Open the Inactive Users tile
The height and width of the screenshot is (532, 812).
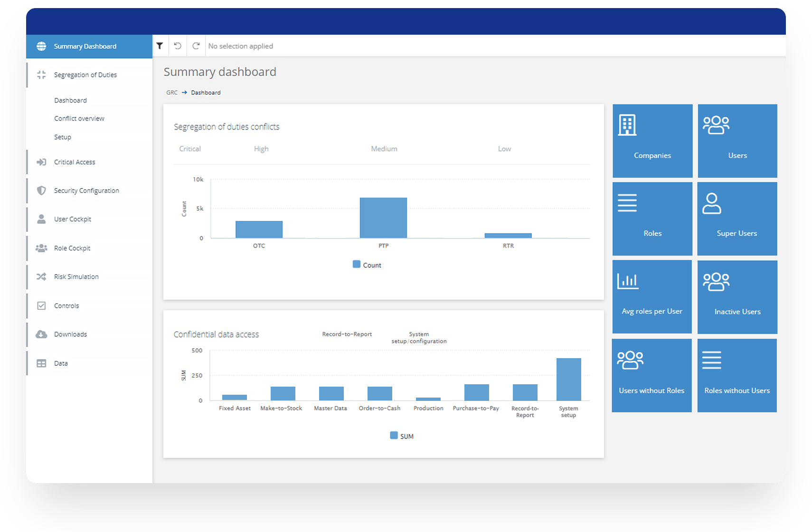coord(737,297)
